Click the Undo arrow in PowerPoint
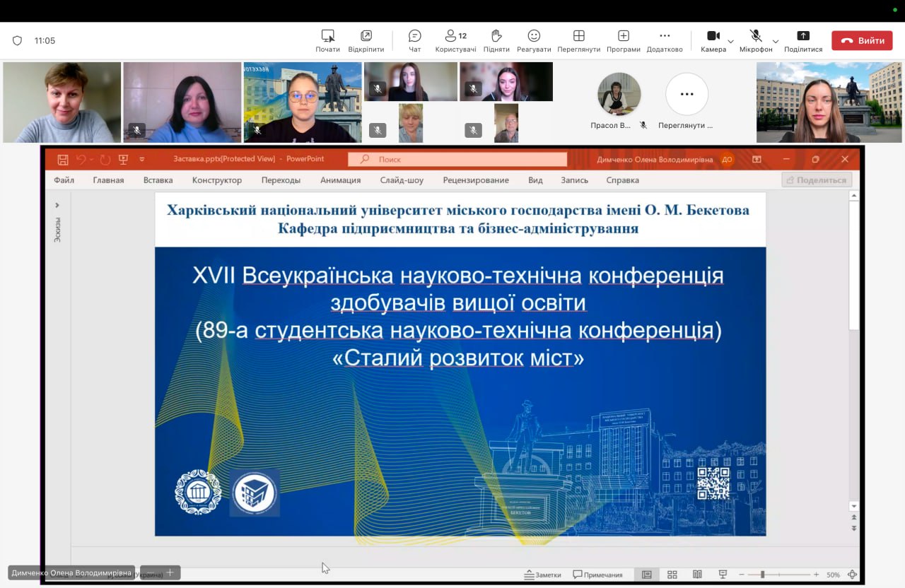Image resolution: width=905 pixels, height=588 pixels. point(81,159)
